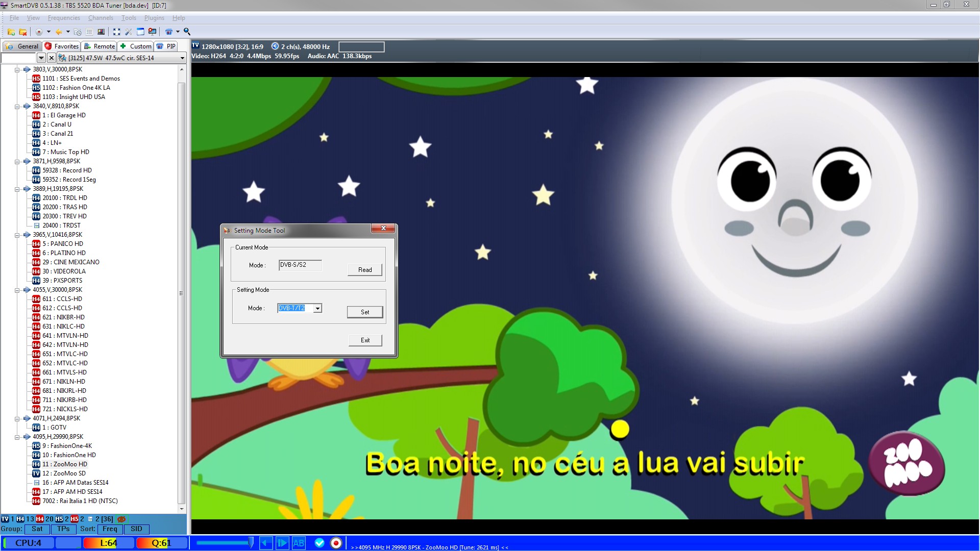Click the Q:61 signal quality bar
Screen dimensions: 980x551
(161, 543)
